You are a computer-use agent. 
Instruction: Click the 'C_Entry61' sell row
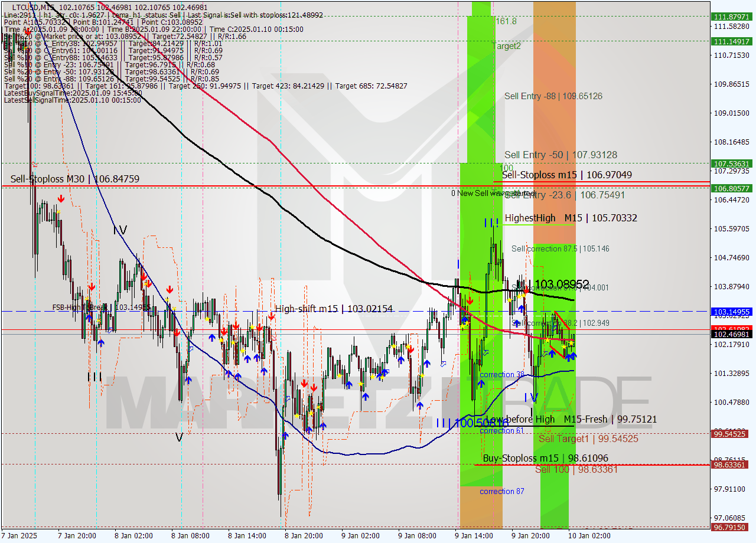pos(113,50)
